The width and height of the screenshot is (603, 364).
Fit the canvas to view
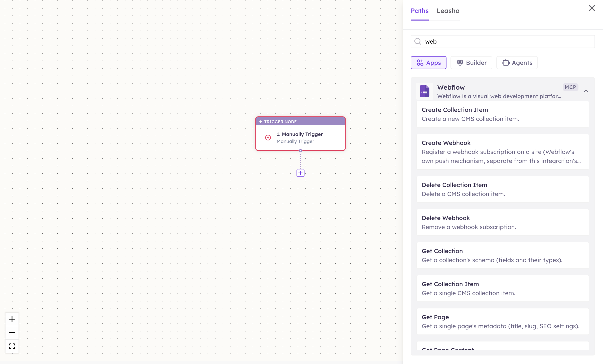(12, 346)
